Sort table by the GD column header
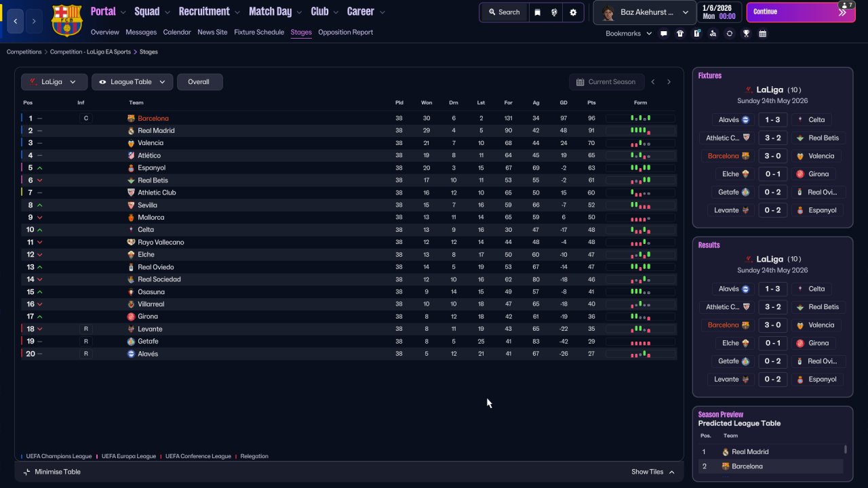Viewport: 868px width, 488px height. coord(564,103)
